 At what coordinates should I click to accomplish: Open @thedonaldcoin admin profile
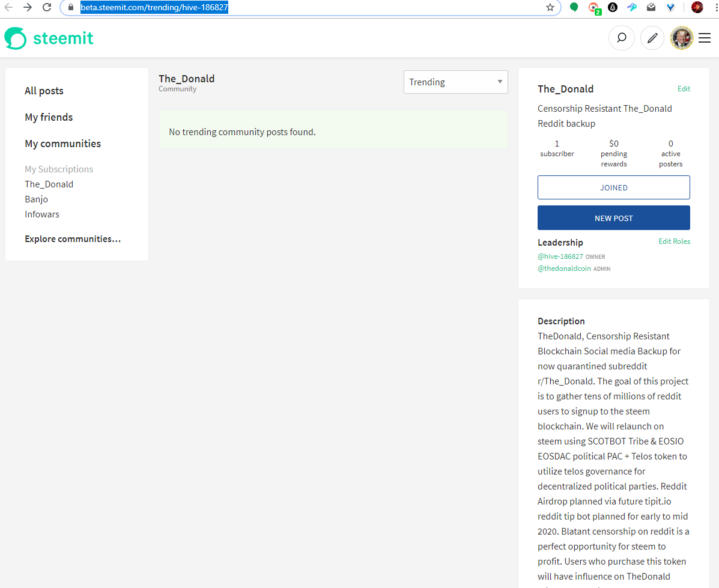[x=564, y=268]
